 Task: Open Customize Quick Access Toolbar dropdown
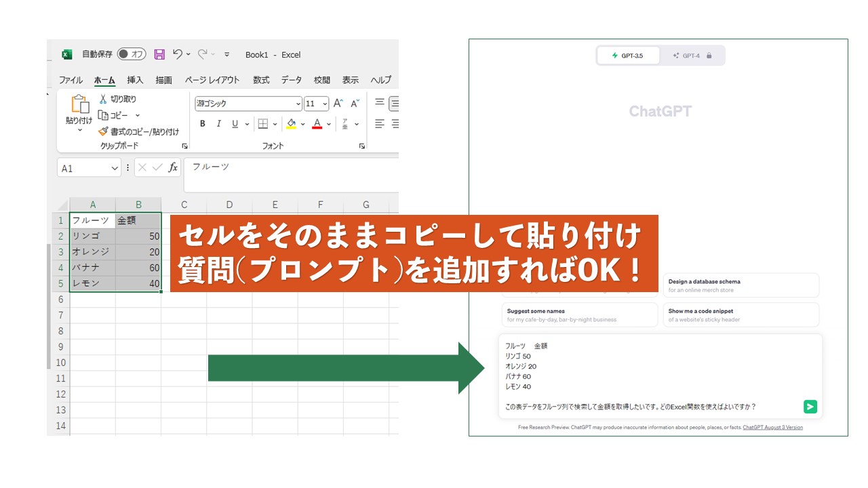(x=226, y=55)
